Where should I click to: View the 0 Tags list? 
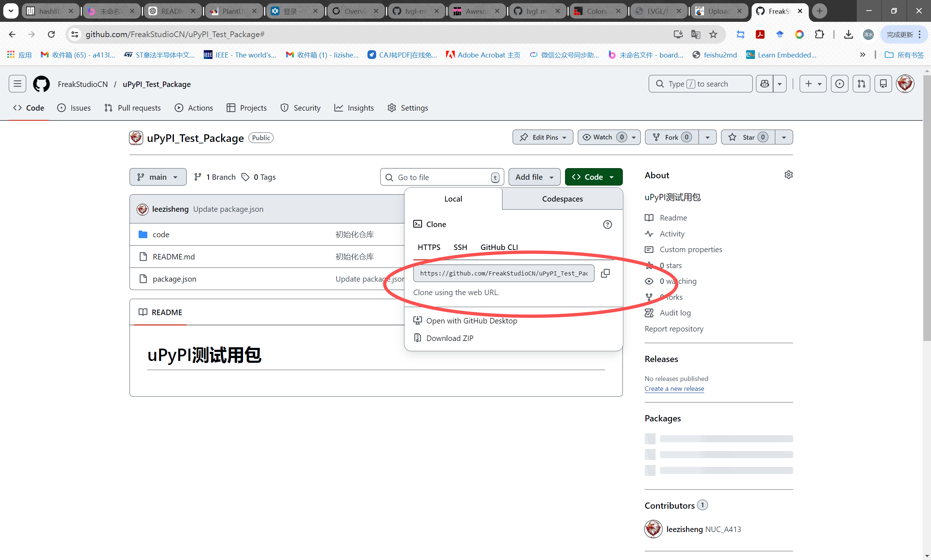pyautogui.click(x=258, y=177)
